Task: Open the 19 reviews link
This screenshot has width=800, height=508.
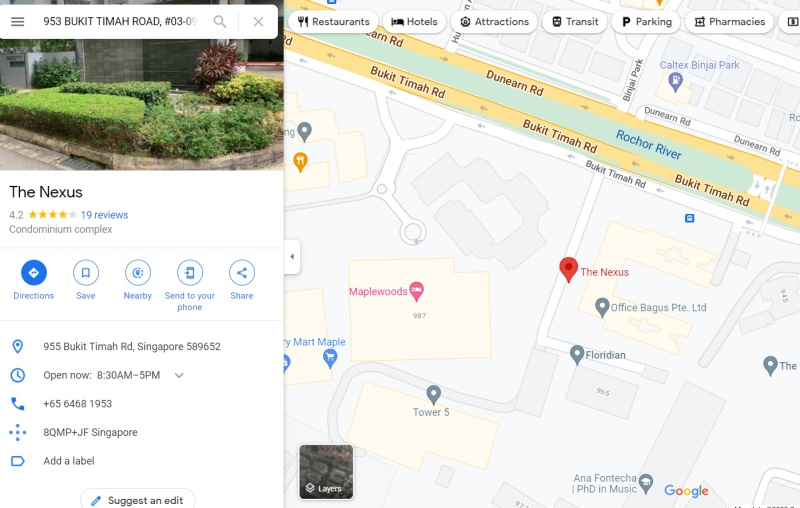Action: 105,215
